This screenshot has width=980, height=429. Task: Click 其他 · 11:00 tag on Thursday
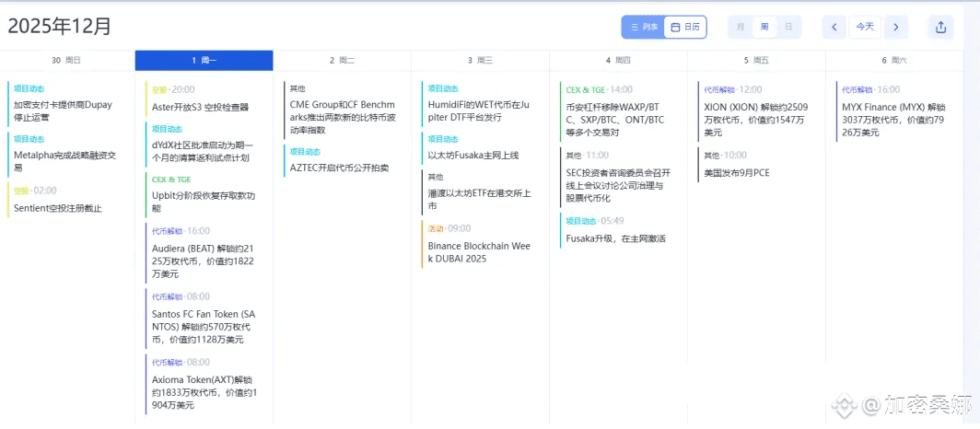pyautogui.click(x=587, y=155)
